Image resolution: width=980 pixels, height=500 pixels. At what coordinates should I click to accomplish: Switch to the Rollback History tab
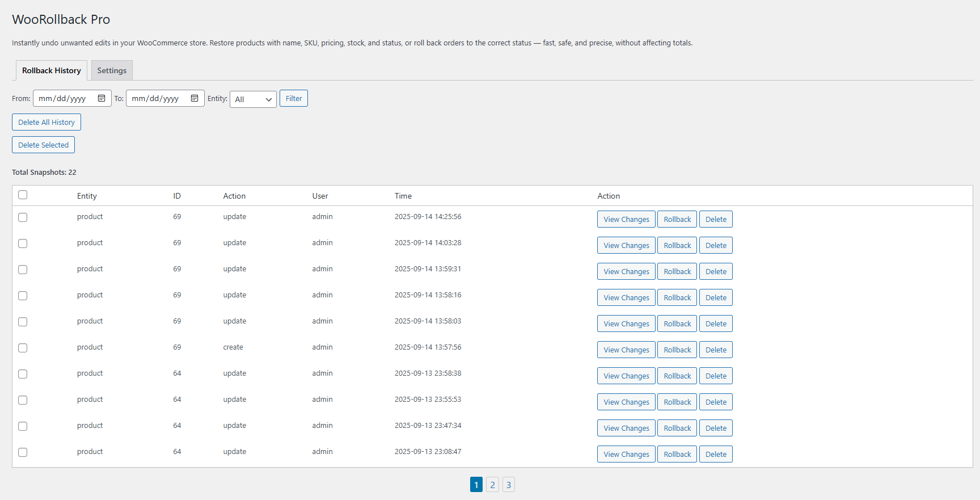click(52, 70)
